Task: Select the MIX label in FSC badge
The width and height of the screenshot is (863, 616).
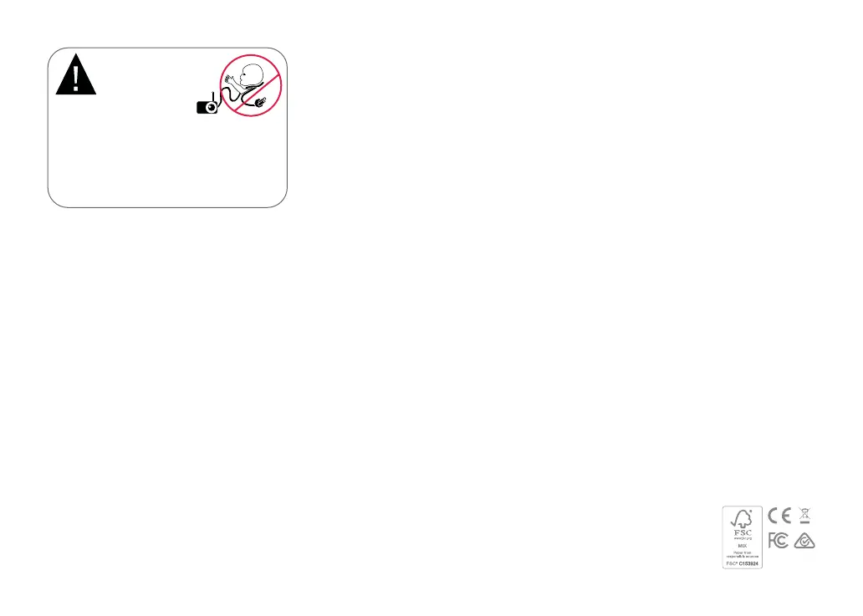Action: tap(743, 546)
